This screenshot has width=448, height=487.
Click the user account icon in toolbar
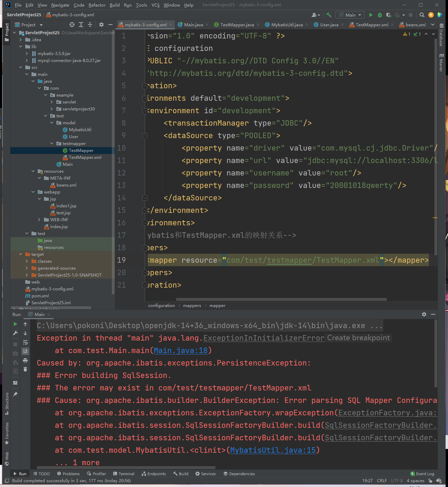point(316,15)
